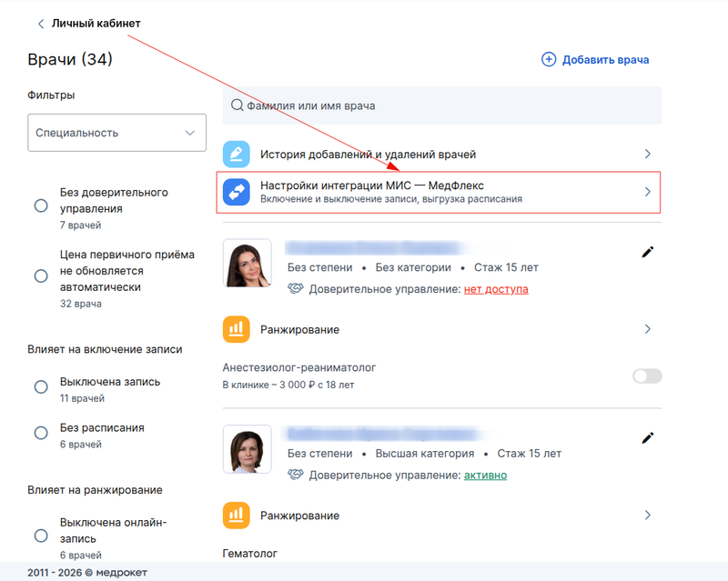Viewport: 728px width, 581px height.
Task: Select the Без расписания filter radio button
Action: [x=41, y=435]
